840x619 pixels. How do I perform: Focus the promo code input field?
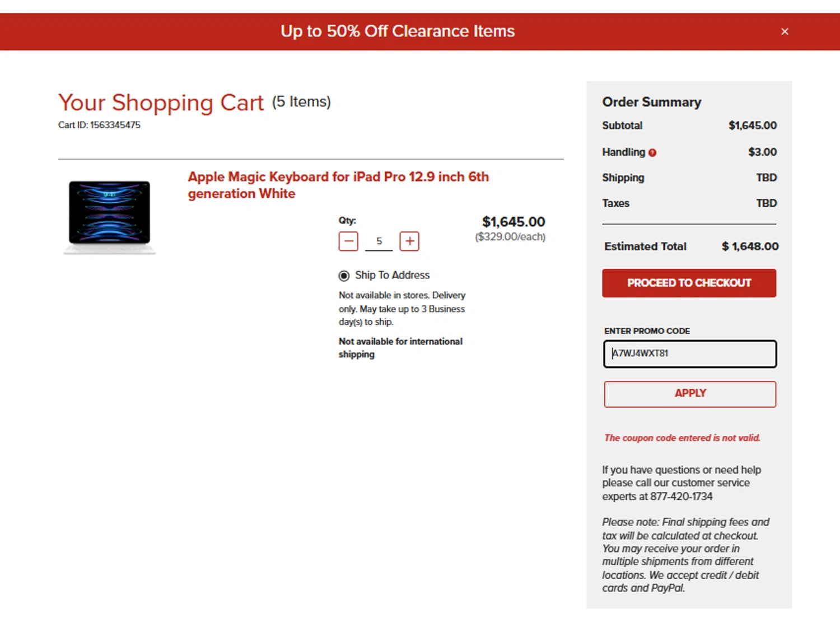point(690,354)
